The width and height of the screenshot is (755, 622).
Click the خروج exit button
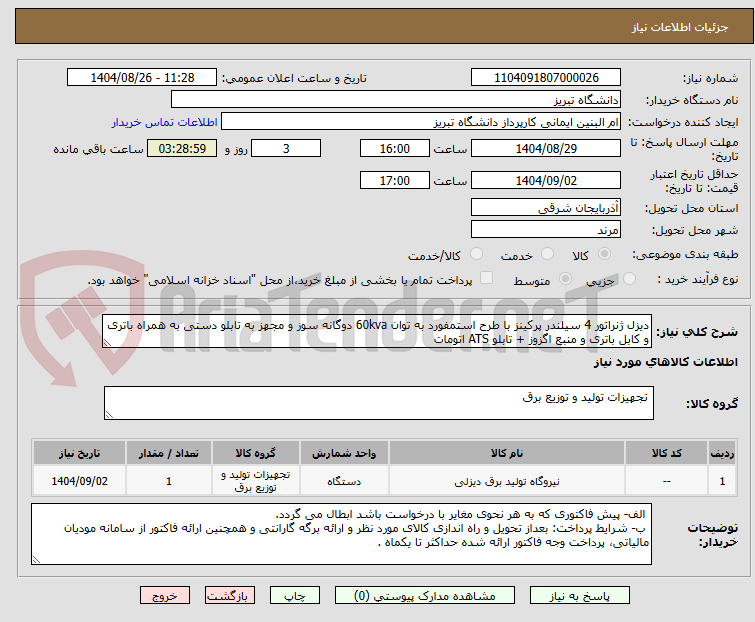165,596
